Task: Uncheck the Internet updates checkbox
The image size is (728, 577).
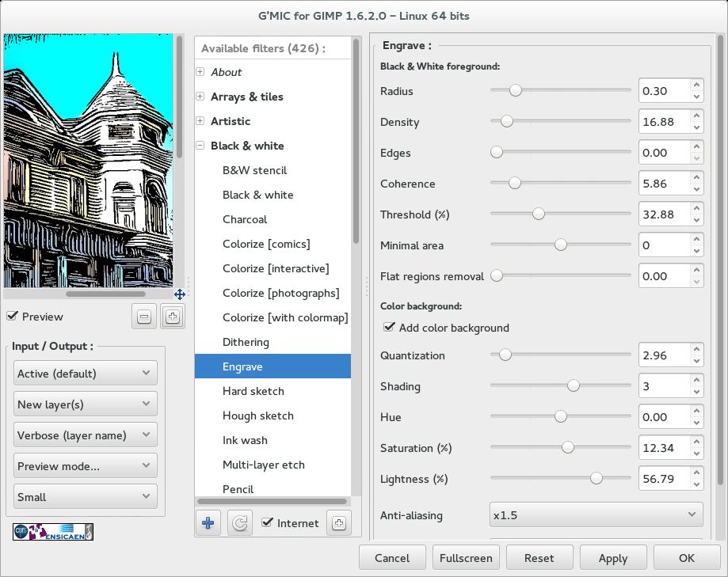Action: point(268,522)
